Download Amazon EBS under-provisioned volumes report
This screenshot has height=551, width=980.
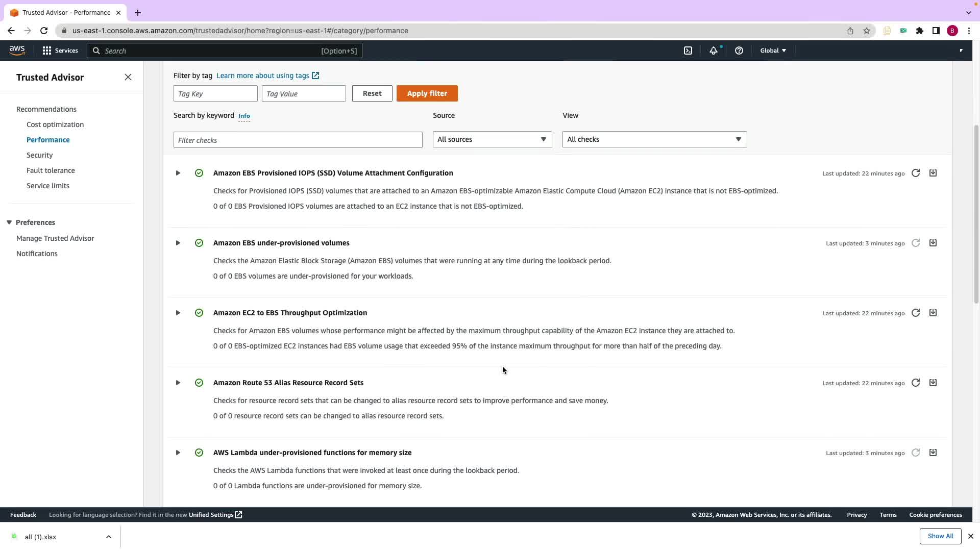[x=933, y=243]
